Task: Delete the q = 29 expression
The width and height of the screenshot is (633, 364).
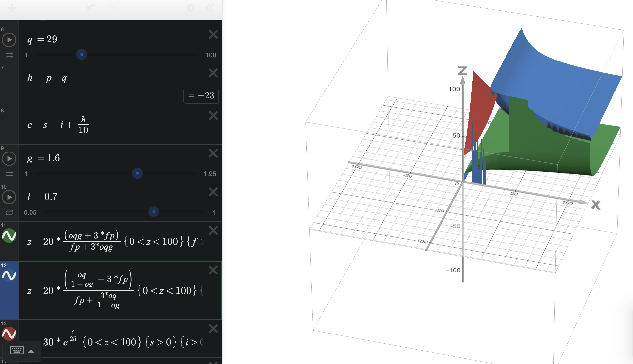Action: pyautogui.click(x=213, y=34)
